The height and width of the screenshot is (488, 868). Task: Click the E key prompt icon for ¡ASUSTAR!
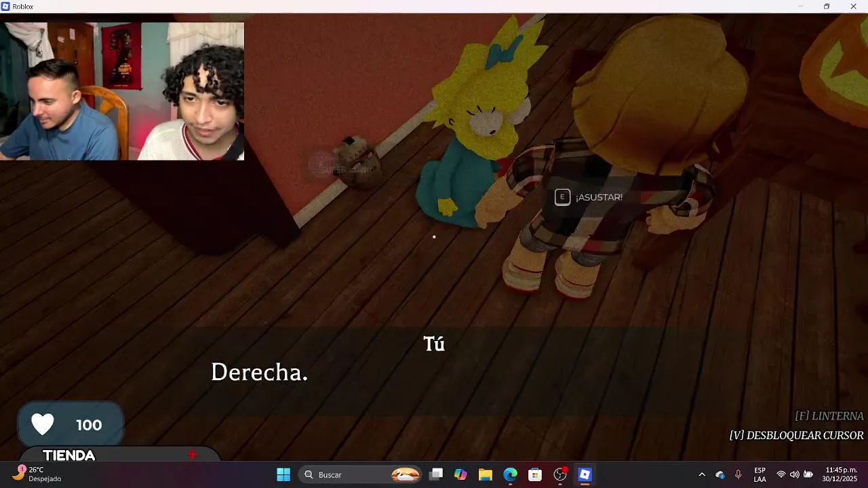[562, 197]
